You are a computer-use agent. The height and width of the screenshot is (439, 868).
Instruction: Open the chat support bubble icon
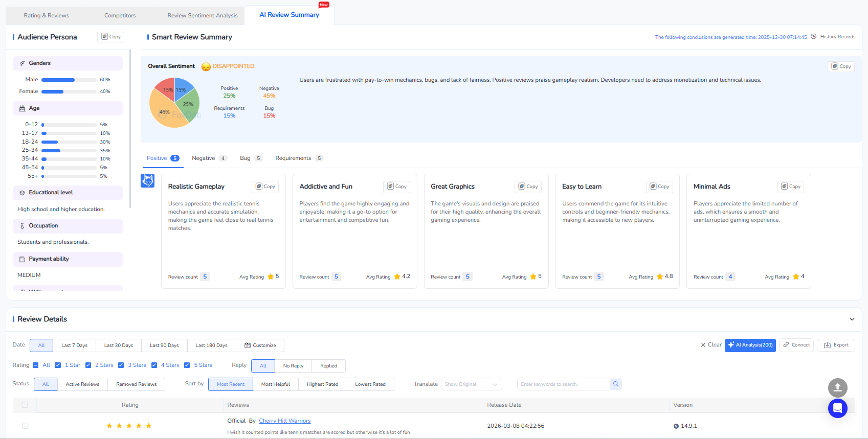[837, 408]
